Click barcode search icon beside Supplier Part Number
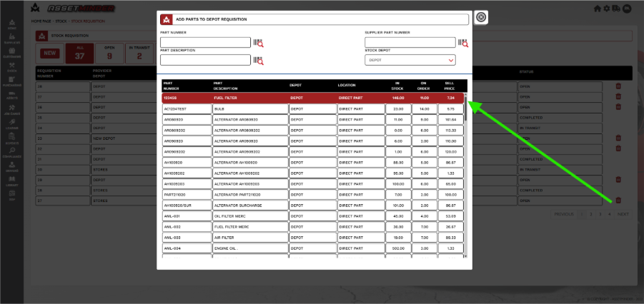The width and height of the screenshot is (644, 304). tap(463, 43)
